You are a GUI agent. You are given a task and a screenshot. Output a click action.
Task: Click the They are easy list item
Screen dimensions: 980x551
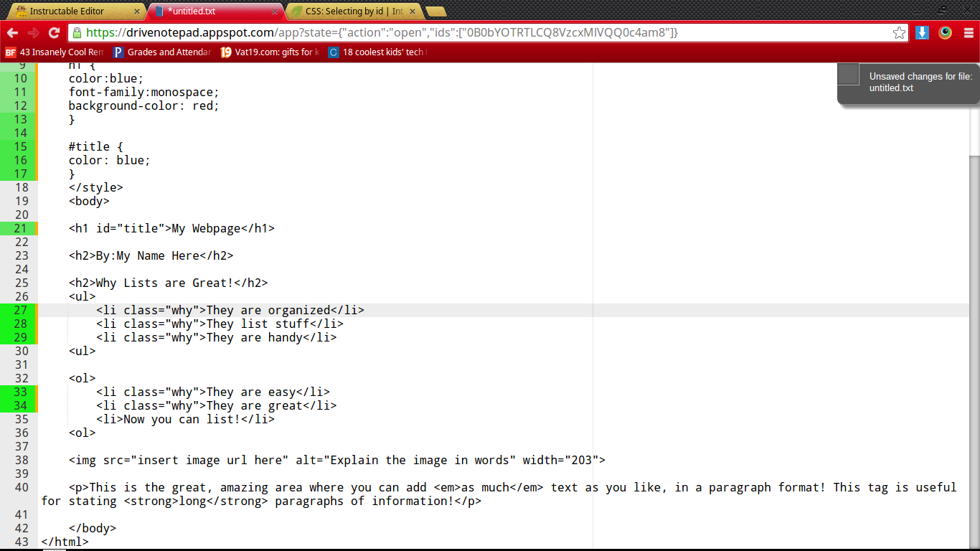click(213, 392)
